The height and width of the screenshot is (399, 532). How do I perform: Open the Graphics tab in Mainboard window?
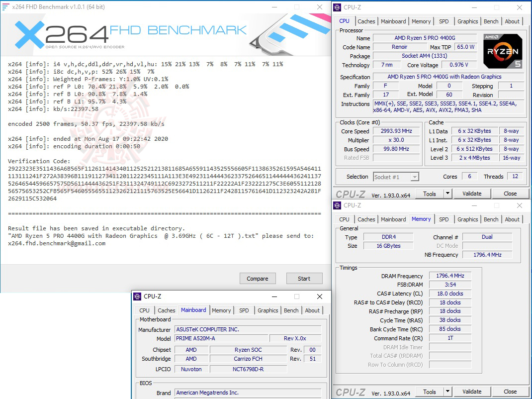[x=267, y=310]
